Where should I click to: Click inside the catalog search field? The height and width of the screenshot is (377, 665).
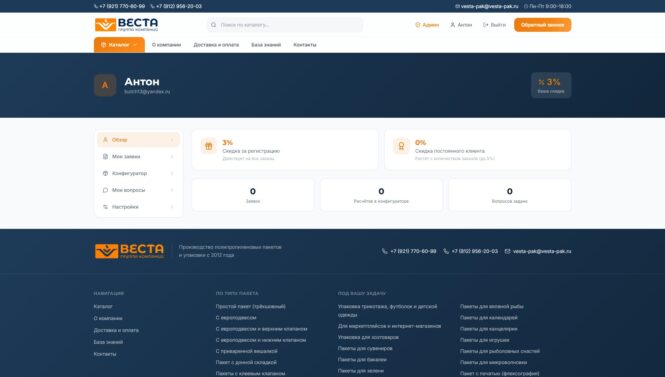pyautogui.click(x=285, y=25)
